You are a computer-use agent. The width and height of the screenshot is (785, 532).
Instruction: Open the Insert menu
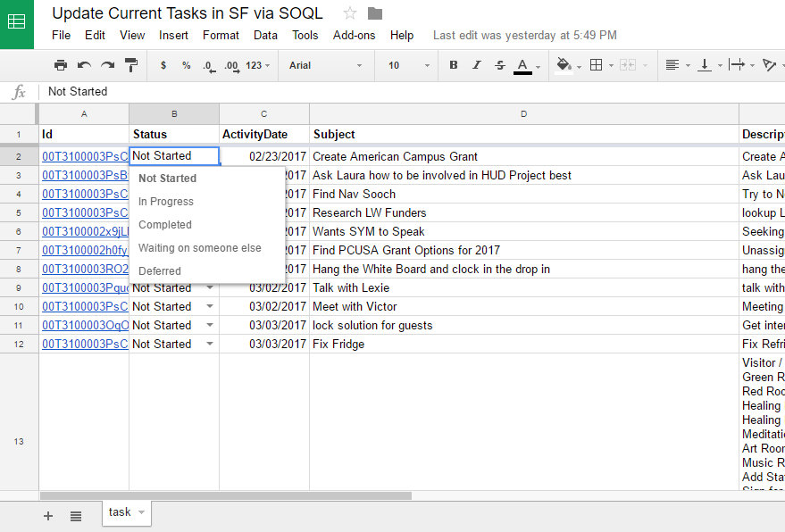173,35
